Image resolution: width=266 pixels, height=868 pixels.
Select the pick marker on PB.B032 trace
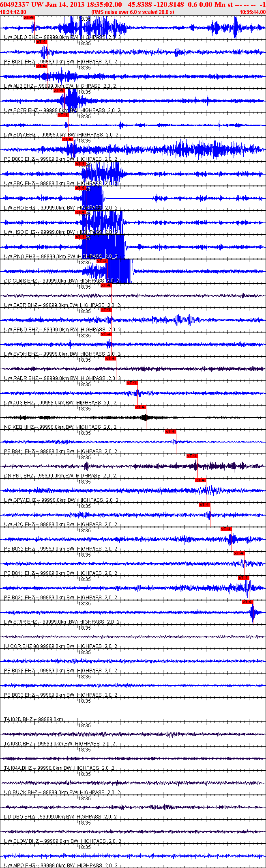[x=226, y=529]
